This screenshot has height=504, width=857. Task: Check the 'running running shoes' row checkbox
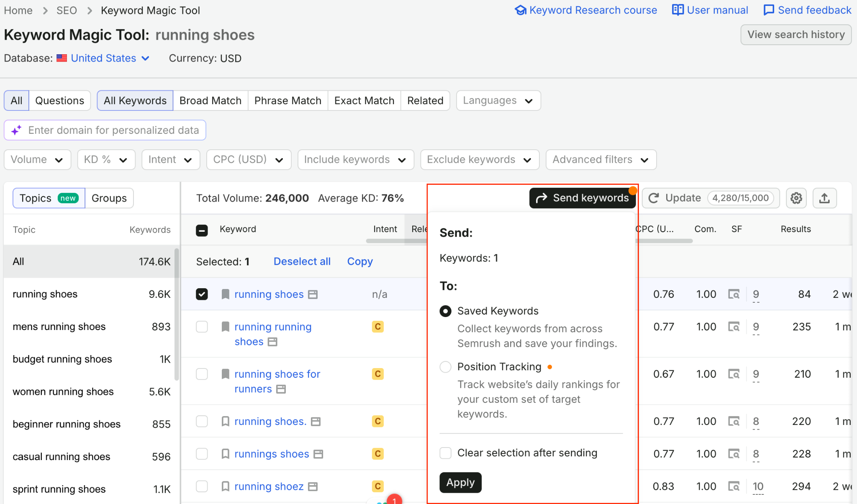[x=202, y=327]
